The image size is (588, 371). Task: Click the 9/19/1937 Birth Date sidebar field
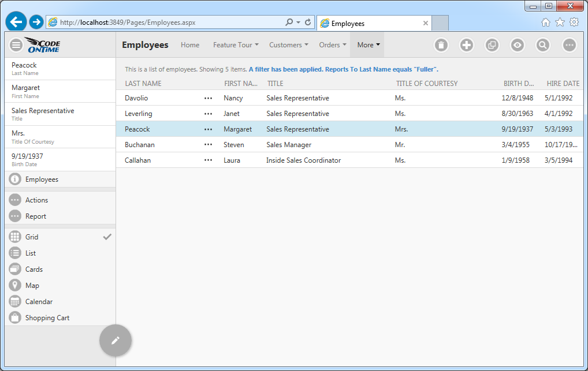(60, 160)
